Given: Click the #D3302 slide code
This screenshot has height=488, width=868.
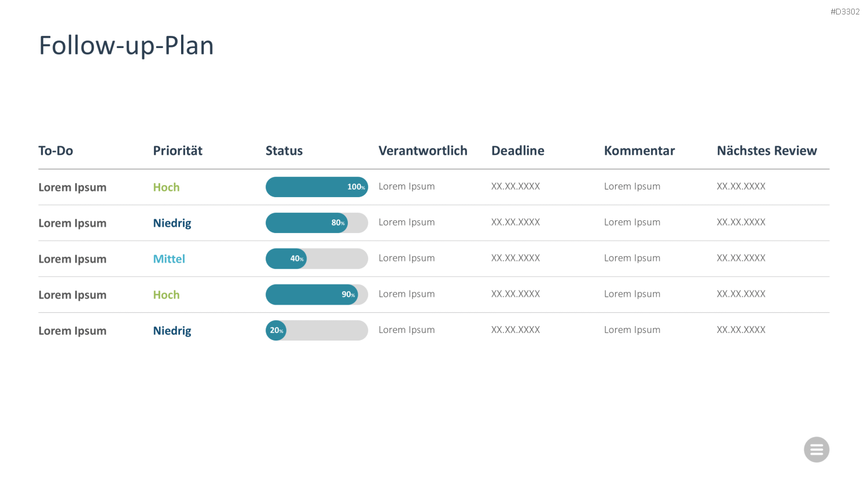Looking at the screenshot, I should [845, 12].
